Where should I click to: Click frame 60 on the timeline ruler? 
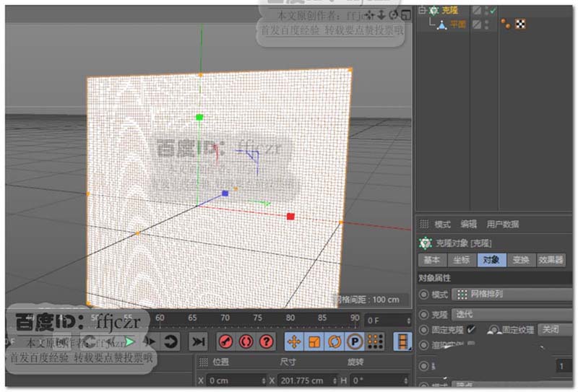pos(160,318)
